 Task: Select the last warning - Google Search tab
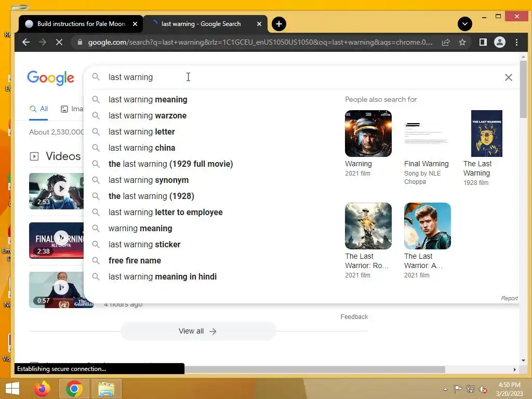coord(206,24)
